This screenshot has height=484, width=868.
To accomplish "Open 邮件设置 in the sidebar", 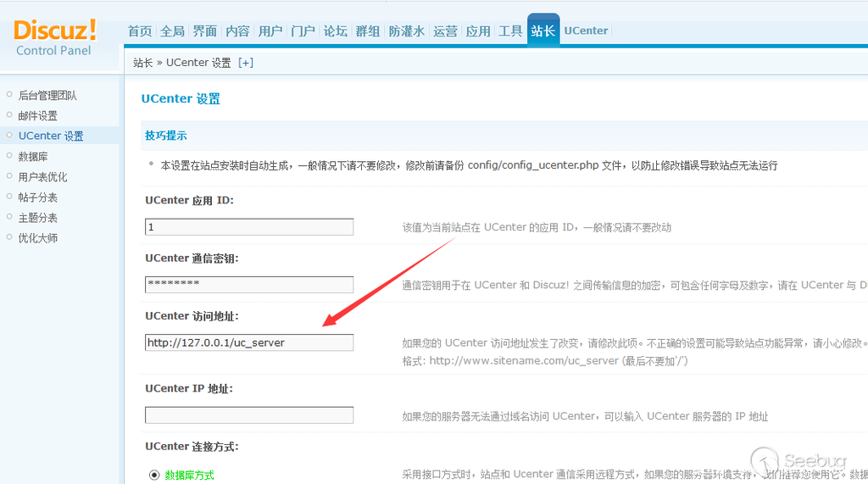I will pos(37,116).
